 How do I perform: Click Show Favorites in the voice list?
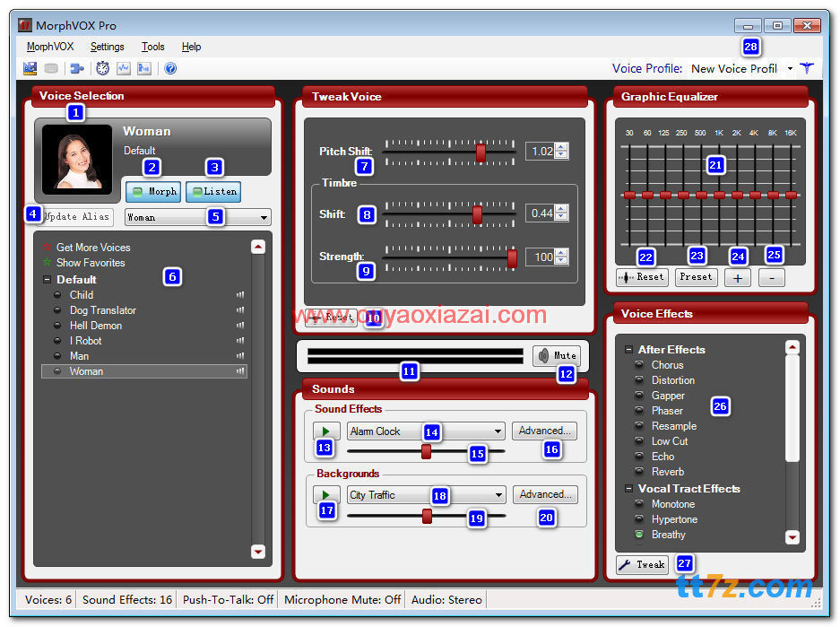(x=91, y=263)
